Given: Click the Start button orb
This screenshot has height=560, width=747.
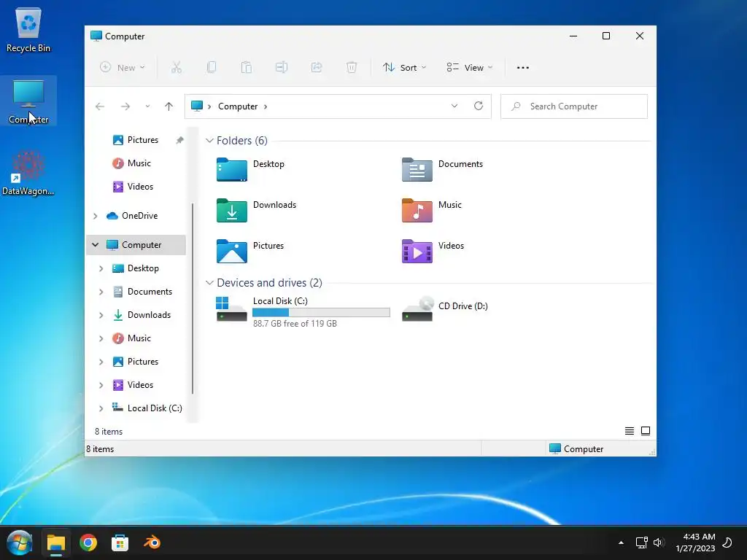Looking at the screenshot, I should pyautogui.click(x=20, y=542).
